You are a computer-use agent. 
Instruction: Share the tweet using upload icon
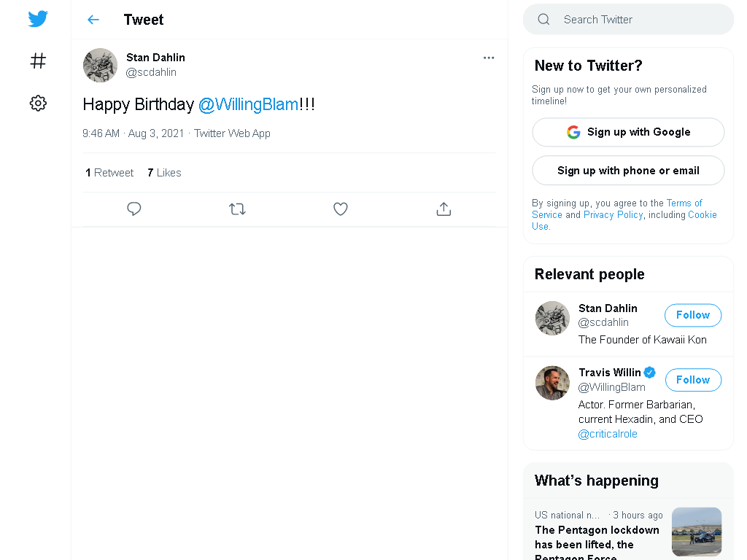(444, 209)
